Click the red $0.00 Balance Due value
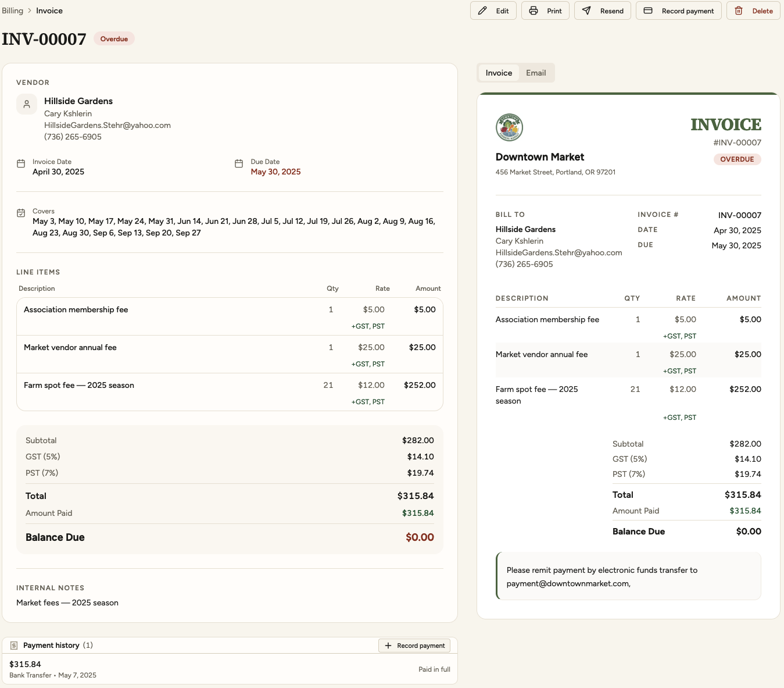784x688 pixels. 420,537
